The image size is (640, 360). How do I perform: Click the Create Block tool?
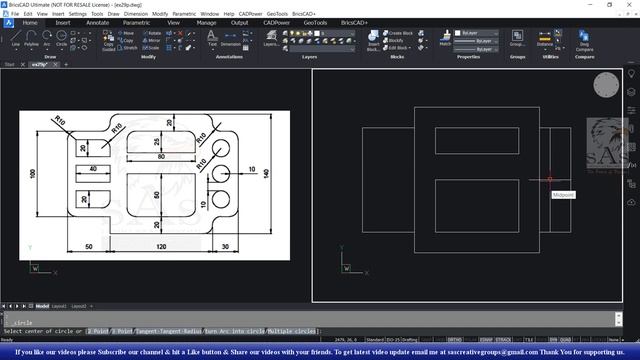[x=398, y=33]
